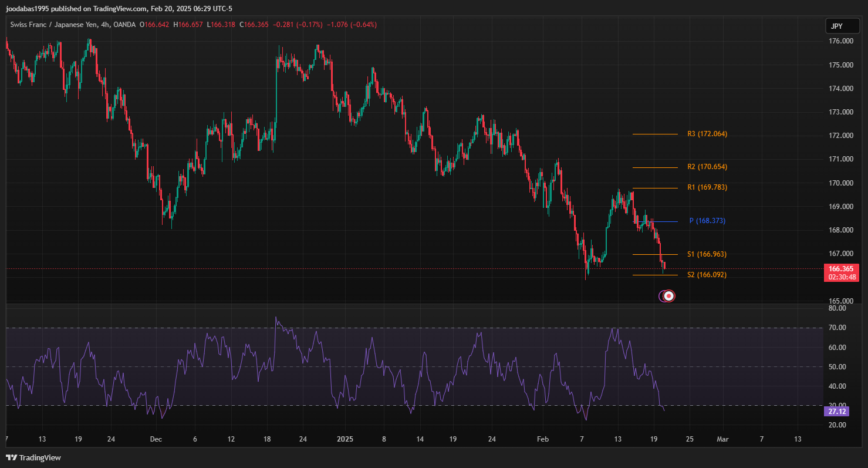The image size is (868, 468).
Task: Select the R3 (172.064) pivot label
Action: coord(707,134)
